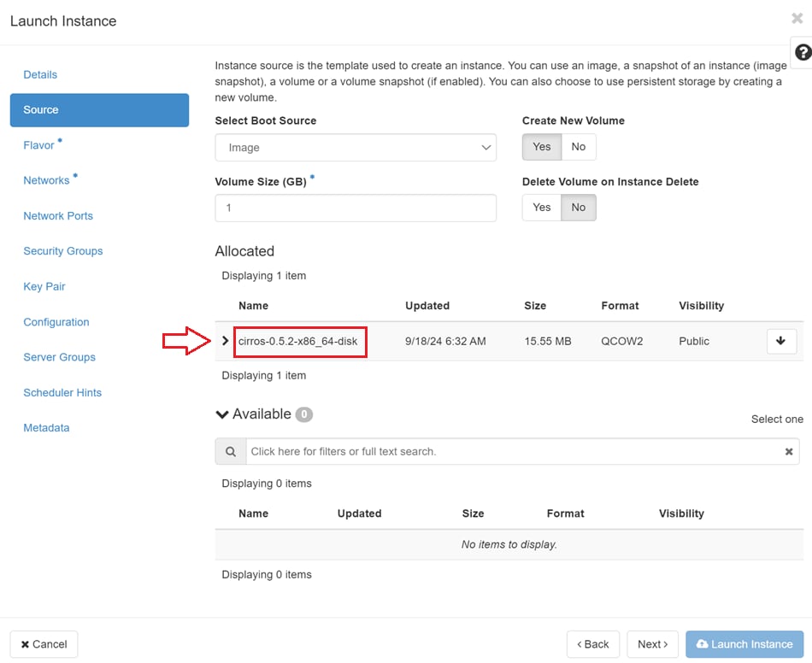Open the Scheduler Hints step

coord(62,392)
